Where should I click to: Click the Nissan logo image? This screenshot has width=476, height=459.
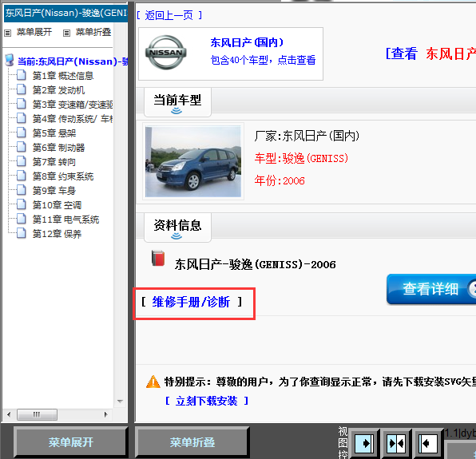click(166, 53)
